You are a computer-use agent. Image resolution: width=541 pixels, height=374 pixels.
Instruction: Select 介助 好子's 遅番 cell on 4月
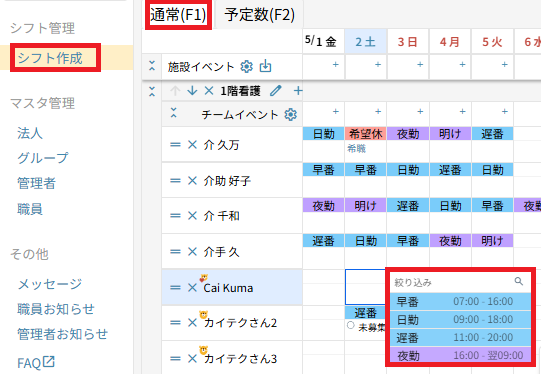tap(450, 169)
